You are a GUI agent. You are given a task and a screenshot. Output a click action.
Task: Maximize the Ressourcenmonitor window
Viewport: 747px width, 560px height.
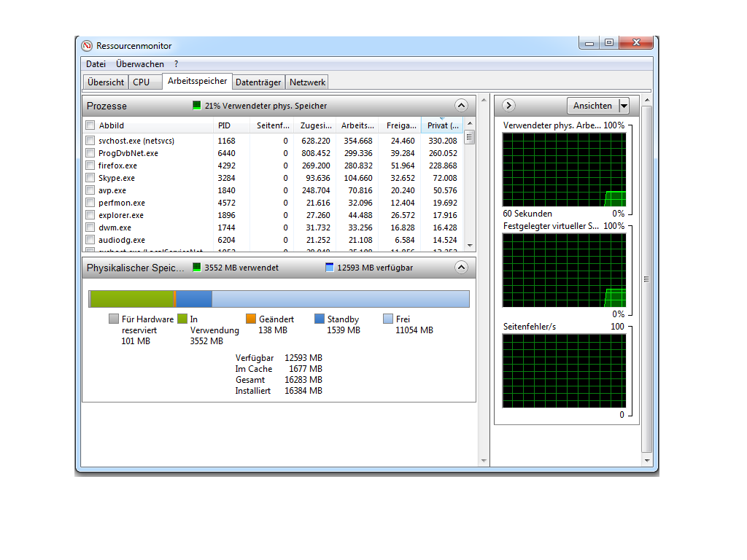tap(609, 43)
